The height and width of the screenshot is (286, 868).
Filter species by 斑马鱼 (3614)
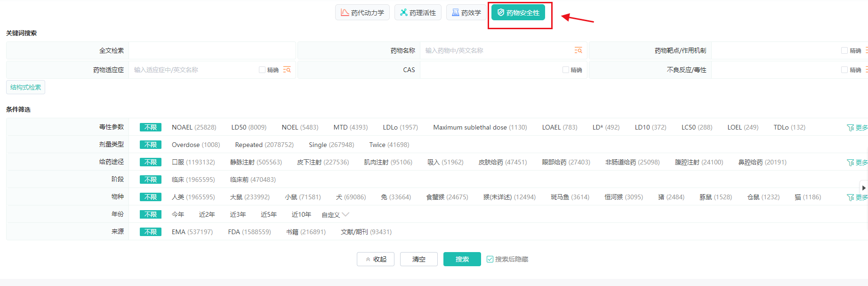point(570,197)
